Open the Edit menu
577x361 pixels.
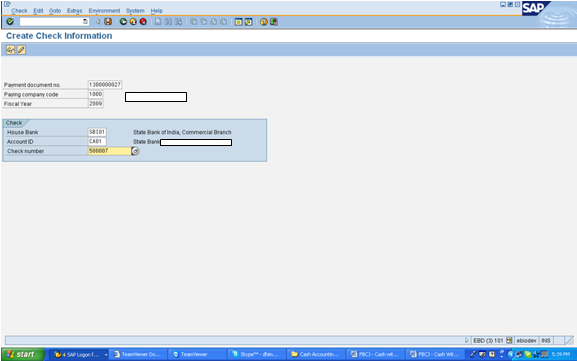click(38, 11)
